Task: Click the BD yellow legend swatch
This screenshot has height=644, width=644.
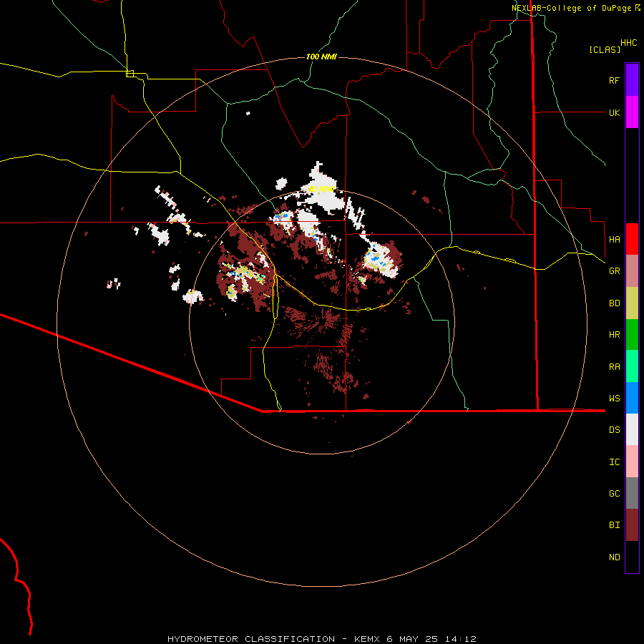Action: (632, 303)
